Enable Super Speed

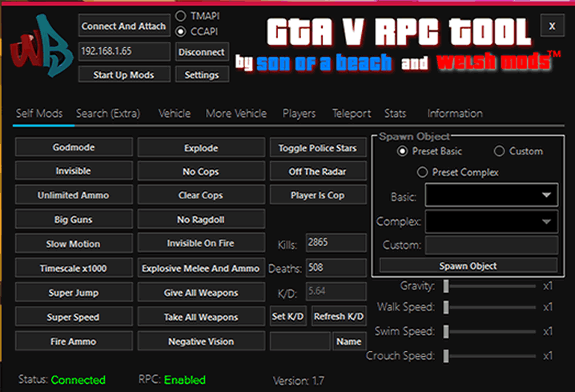tap(74, 318)
